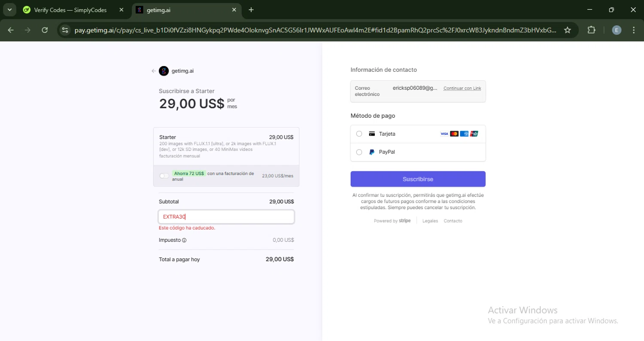
Task: Open site information icon in address bar
Action: (x=65, y=30)
